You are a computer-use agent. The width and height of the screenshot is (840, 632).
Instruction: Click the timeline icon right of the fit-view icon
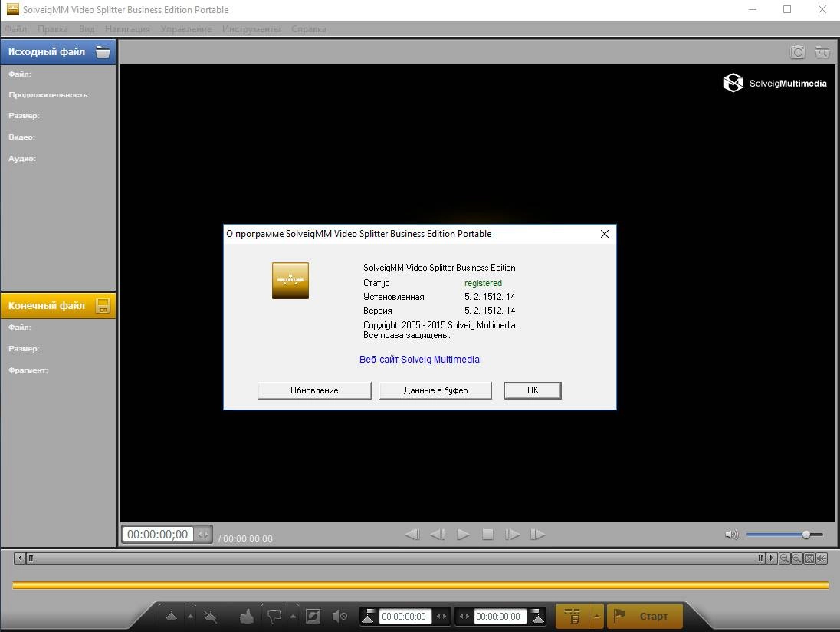tap(822, 558)
